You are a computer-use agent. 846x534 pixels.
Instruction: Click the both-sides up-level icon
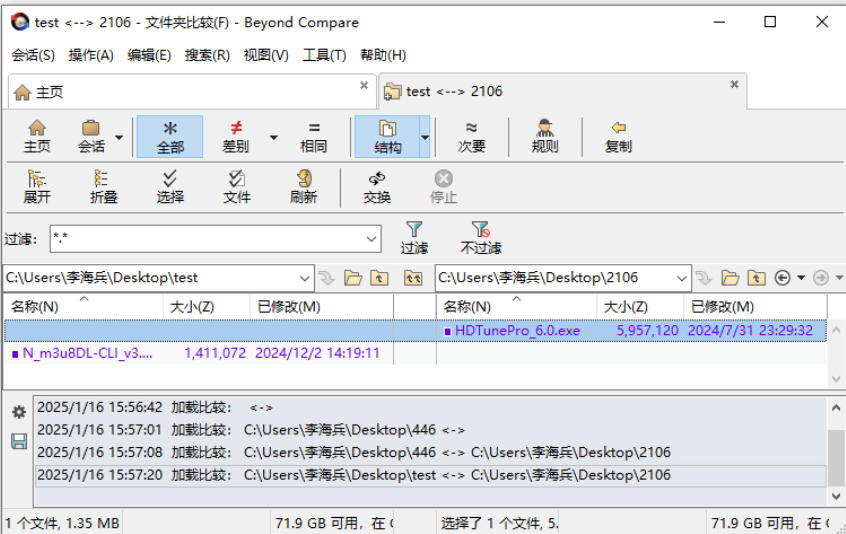coord(413,278)
